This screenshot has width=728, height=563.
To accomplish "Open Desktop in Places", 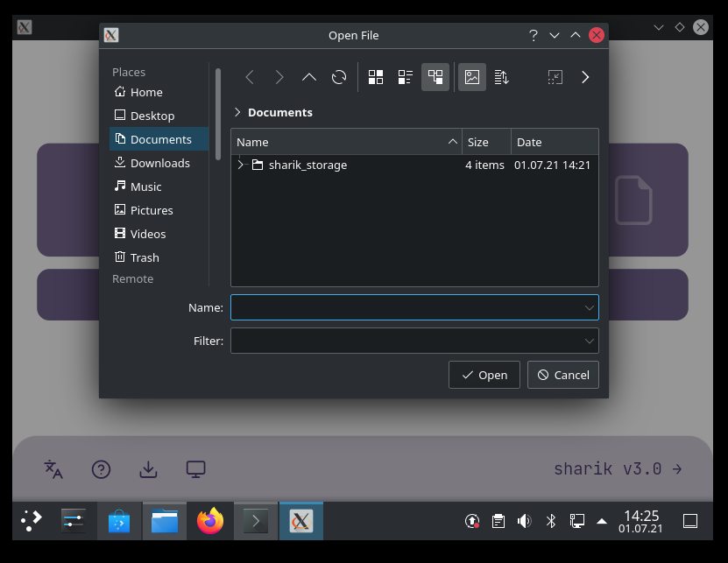I will [x=159, y=116].
